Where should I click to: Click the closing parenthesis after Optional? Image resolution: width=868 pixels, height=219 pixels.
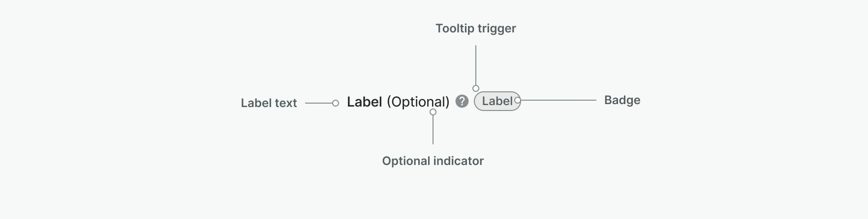point(447,102)
